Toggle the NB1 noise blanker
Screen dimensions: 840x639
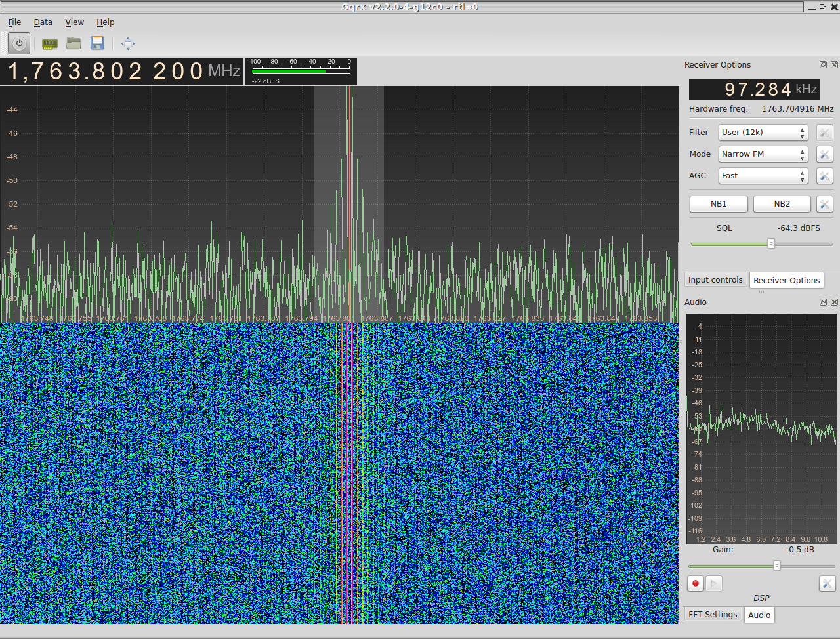719,204
